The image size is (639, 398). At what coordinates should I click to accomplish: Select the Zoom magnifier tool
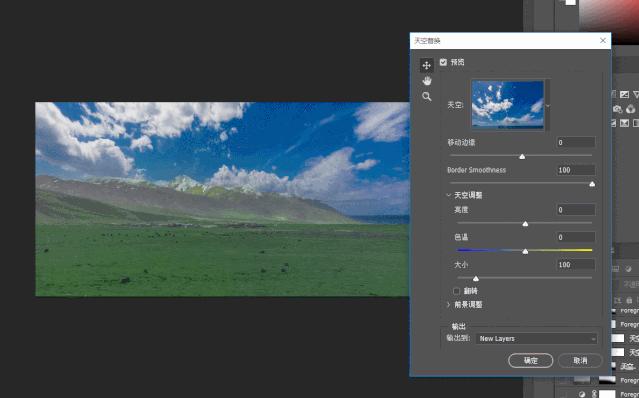click(426, 97)
